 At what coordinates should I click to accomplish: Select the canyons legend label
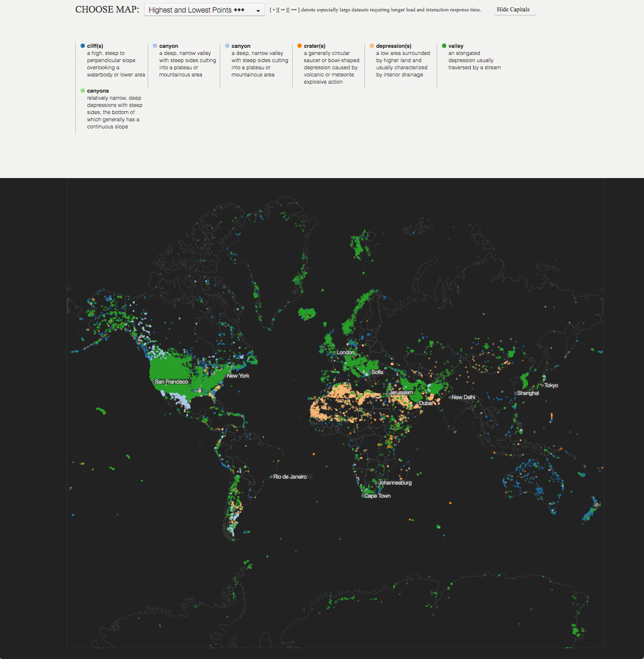[x=97, y=91]
